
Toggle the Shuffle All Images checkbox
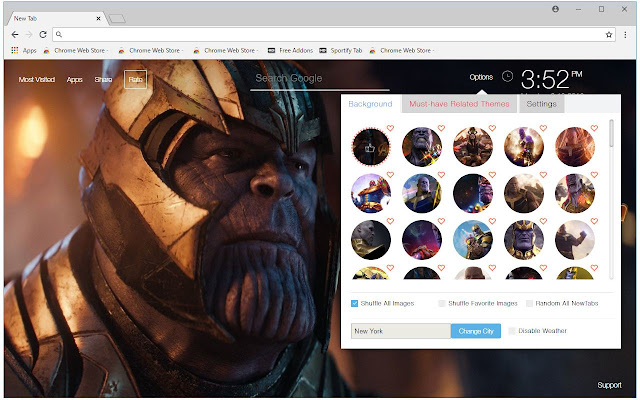tap(354, 303)
